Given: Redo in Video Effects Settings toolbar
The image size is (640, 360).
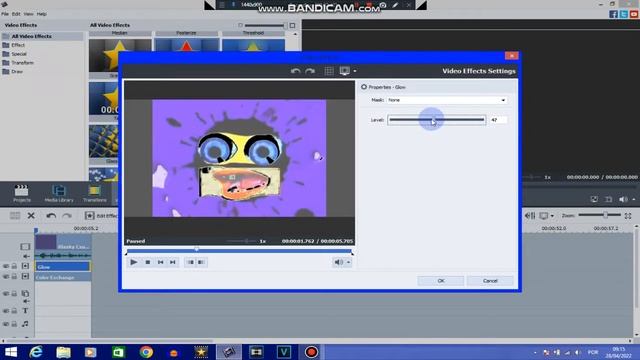Looking at the screenshot, I should 310,71.
